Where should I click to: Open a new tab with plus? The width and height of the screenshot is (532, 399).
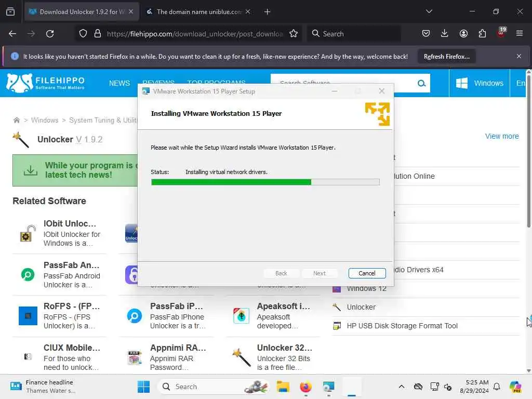[268, 12]
